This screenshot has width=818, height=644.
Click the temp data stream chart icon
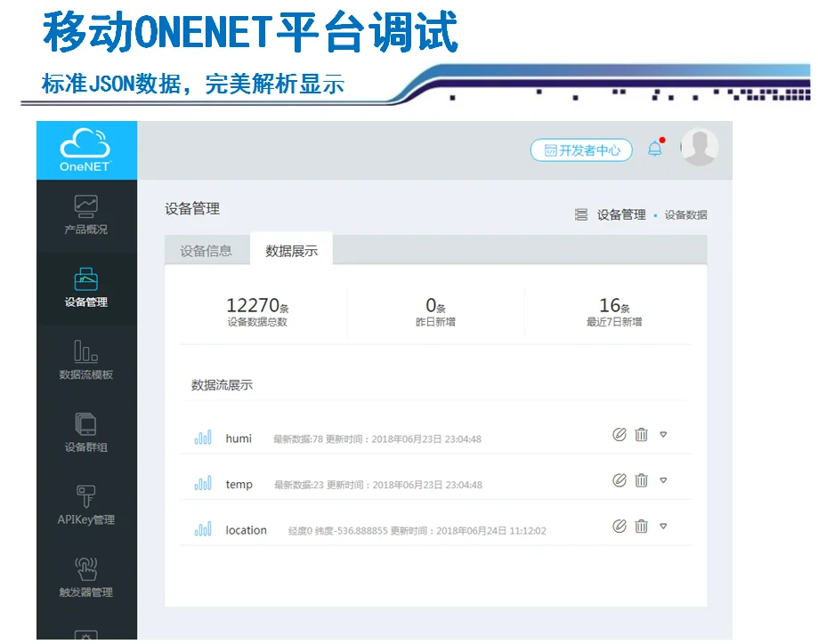[x=203, y=483]
